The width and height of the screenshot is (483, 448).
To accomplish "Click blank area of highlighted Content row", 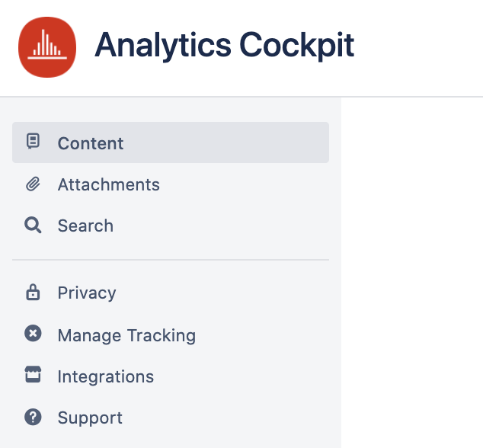I will [228, 142].
